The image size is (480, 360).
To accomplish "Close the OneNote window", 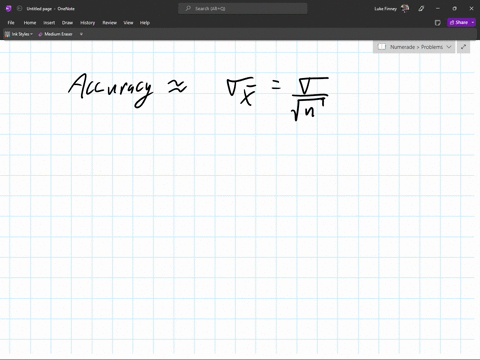I will (x=471, y=9).
